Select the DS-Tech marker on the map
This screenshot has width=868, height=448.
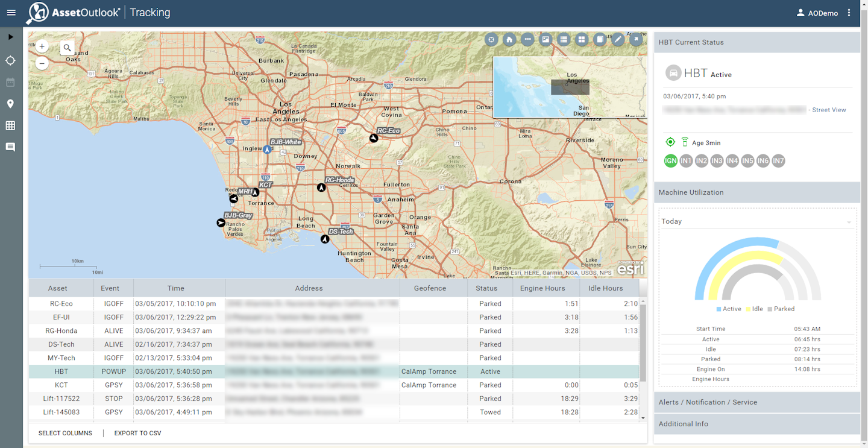click(x=325, y=239)
